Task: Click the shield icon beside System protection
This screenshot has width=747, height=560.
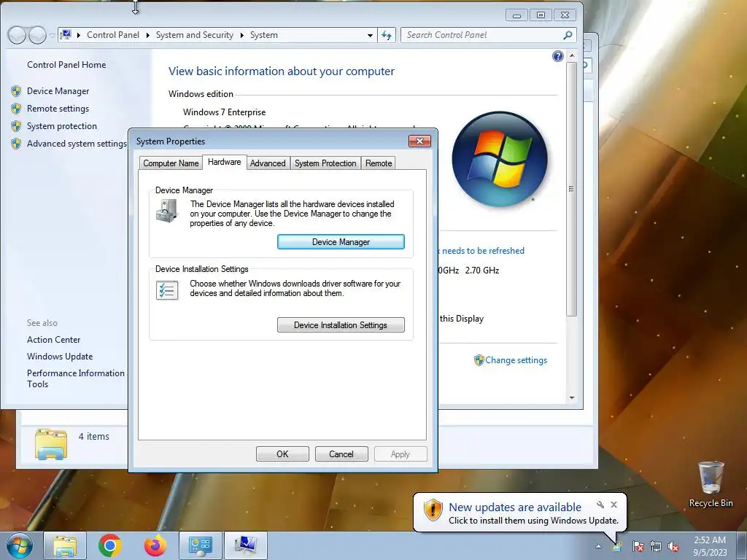Action: pos(16,126)
